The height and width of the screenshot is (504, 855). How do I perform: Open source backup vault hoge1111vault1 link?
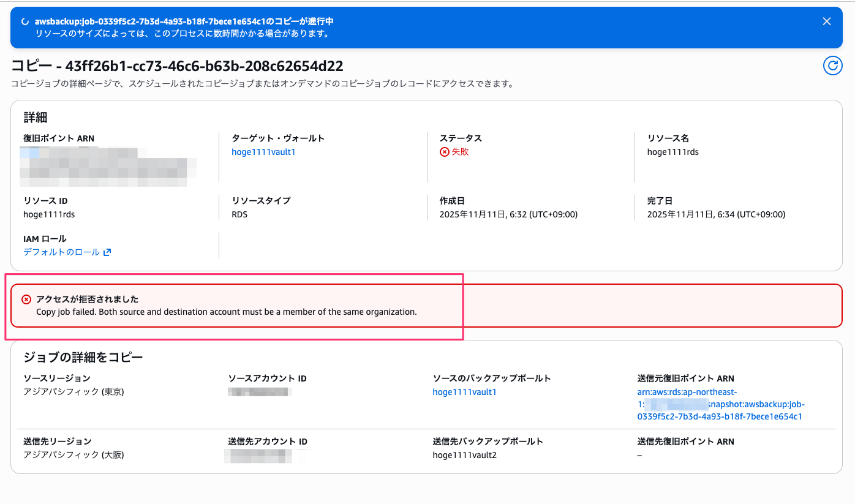click(464, 392)
